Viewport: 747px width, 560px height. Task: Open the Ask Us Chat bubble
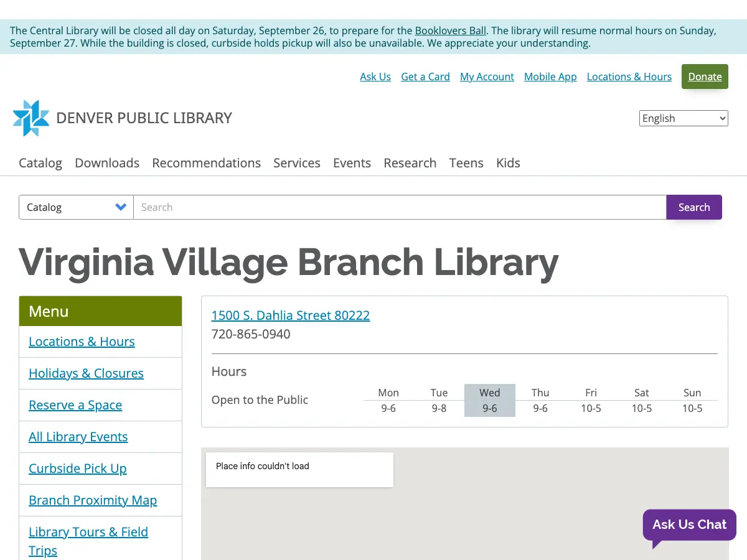(x=689, y=525)
